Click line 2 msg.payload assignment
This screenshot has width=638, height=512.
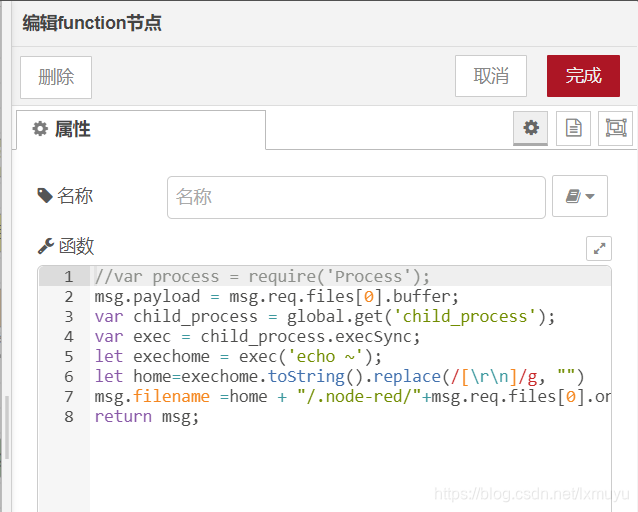click(x=277, y=297)
